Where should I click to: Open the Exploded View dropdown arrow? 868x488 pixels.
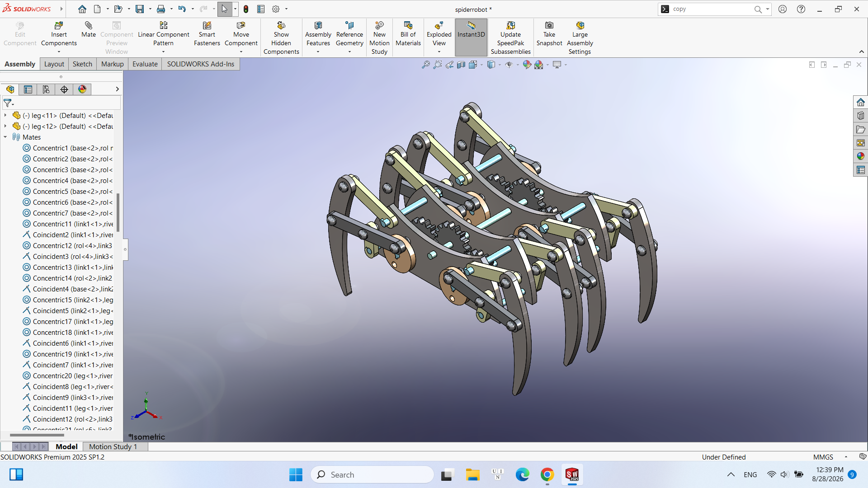tap(439, 52)
